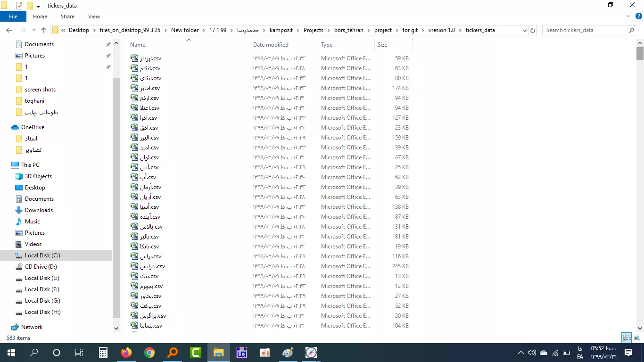Click the Up one level arrow
644x362 pixels.
pyautogui.click(x=44, y=30)
